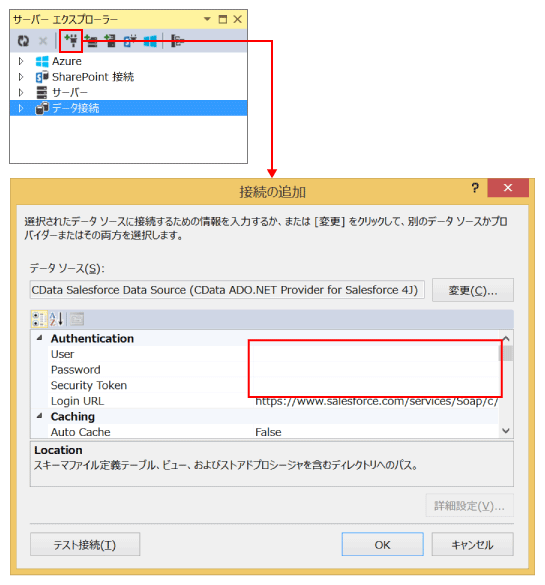The height and width of the screenshot is (585, 545).
Task: Click the greyed-out stop refresh X icon
Action: point(43,41)
